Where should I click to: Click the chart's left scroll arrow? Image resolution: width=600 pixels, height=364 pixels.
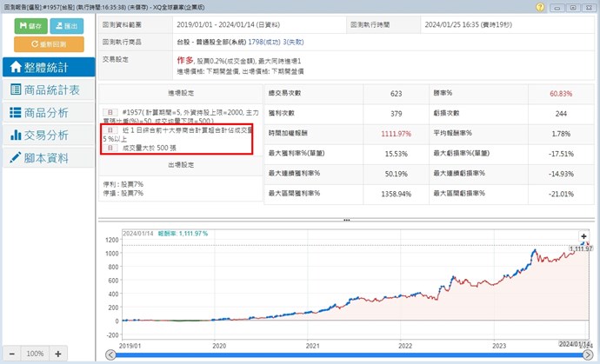[x=109, y=354]
